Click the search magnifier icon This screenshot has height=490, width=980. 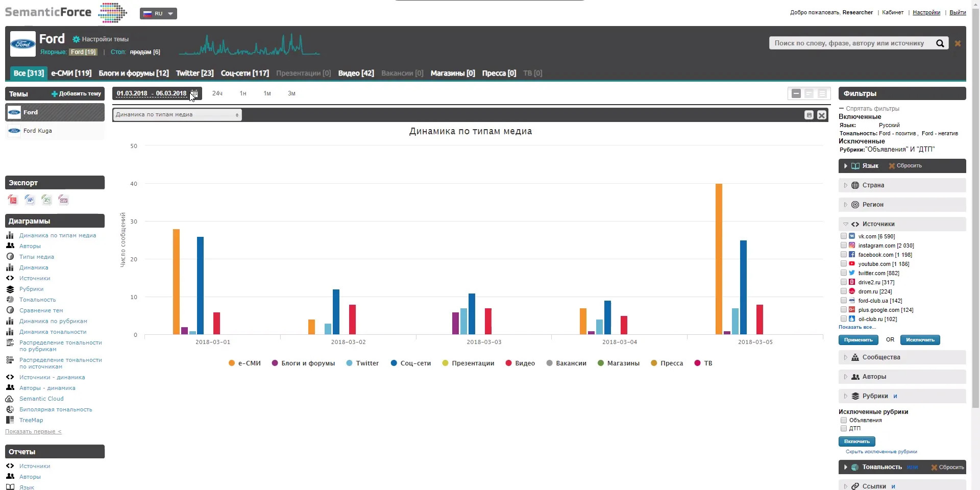point(940,43)
